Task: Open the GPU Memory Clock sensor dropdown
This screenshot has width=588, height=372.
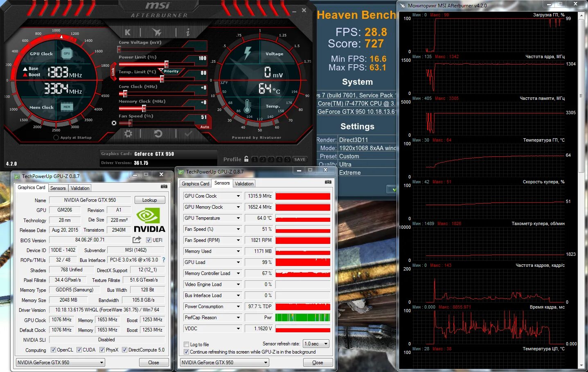Action: coord(238,207)
